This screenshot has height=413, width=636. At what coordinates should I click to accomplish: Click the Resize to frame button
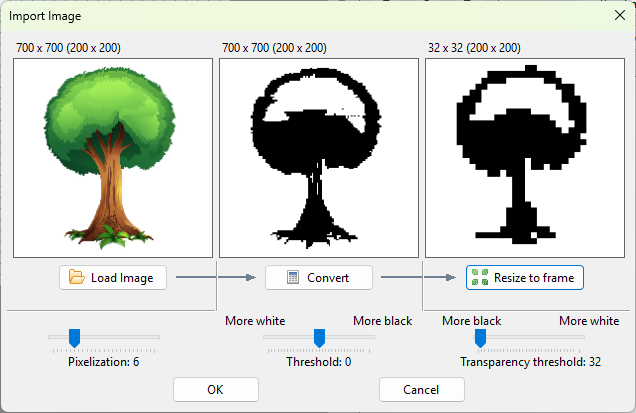[x=525, y=277]
